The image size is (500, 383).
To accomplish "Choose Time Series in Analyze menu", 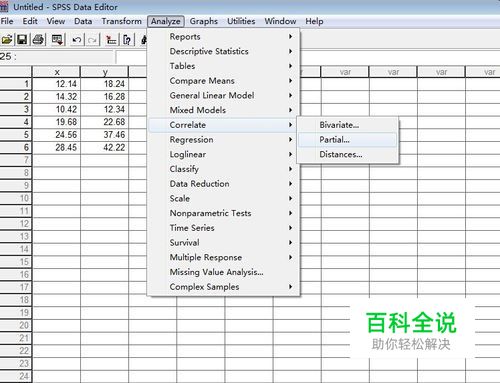I will point(224,228).
